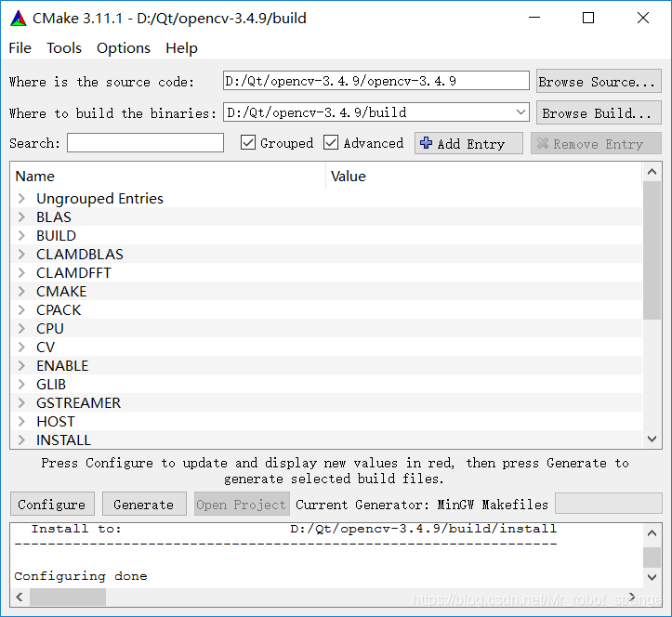Viewport: 672px width, 617px height.
Task: Click the Search input field
Action: [145, 143]
